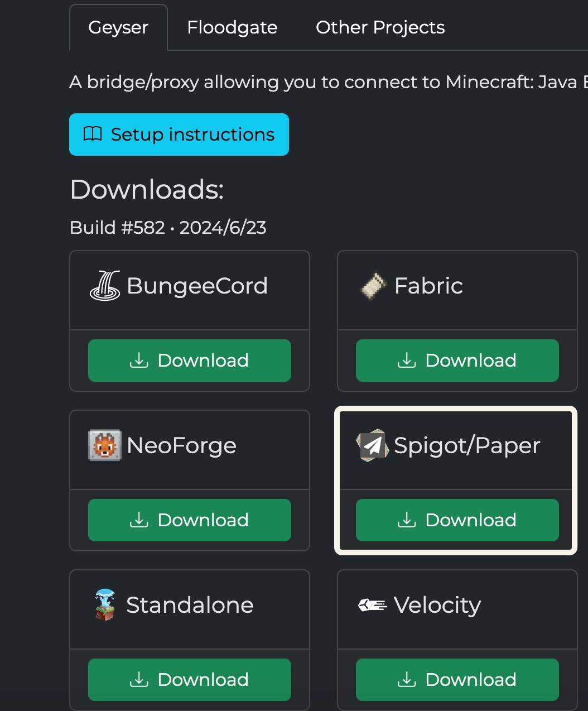
Task: Switch to the Floodgate tab
Action: (x=232, y=27)
